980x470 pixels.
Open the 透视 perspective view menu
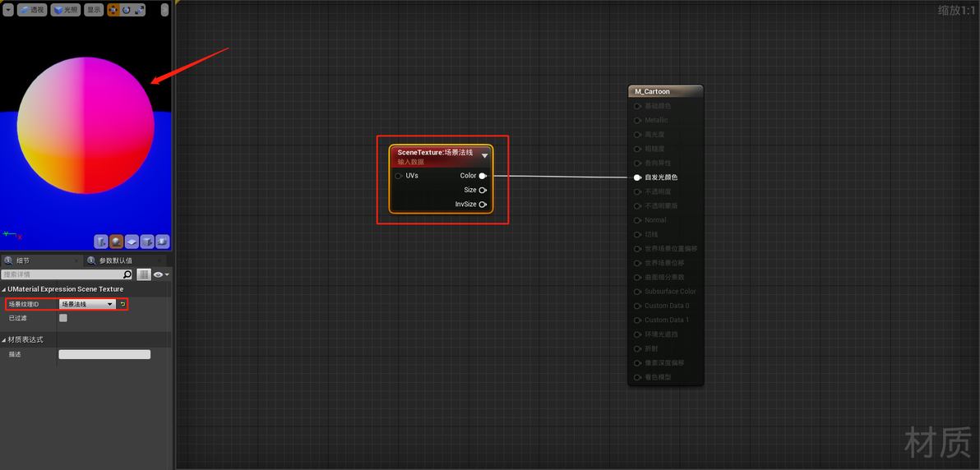(32, 10)
